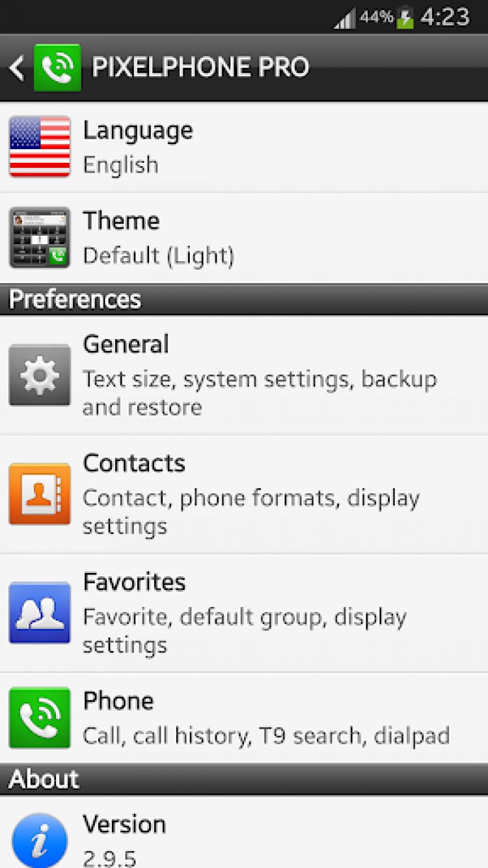
Task: Open Contacts preferences entry
Action: pyautogui.click(x=260, y=494)
